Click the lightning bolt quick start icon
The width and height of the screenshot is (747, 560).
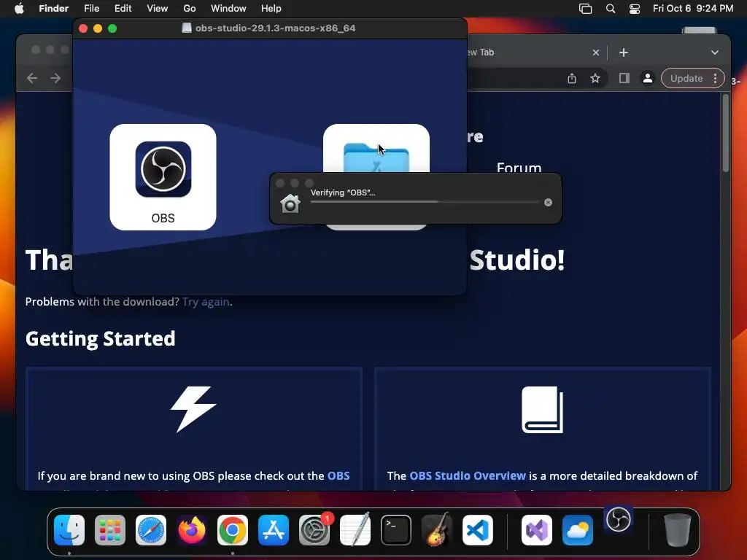click(193, 409)
